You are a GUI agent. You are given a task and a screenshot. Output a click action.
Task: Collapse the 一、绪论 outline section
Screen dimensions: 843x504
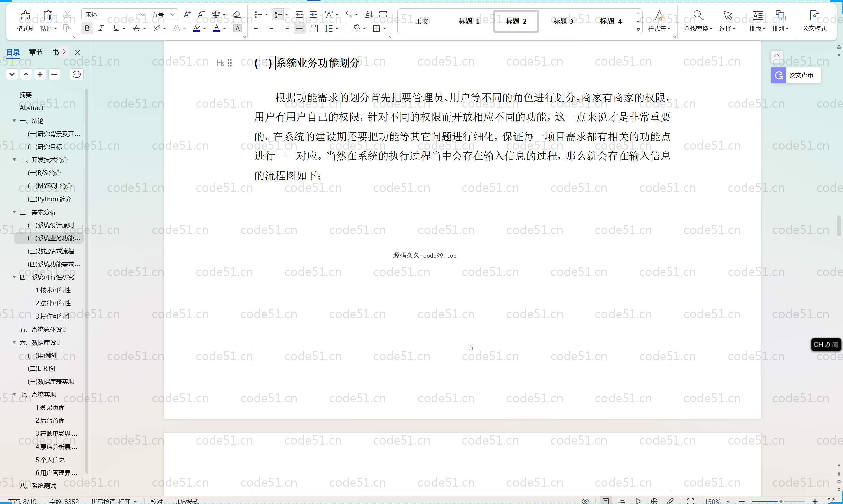(14, 121)
